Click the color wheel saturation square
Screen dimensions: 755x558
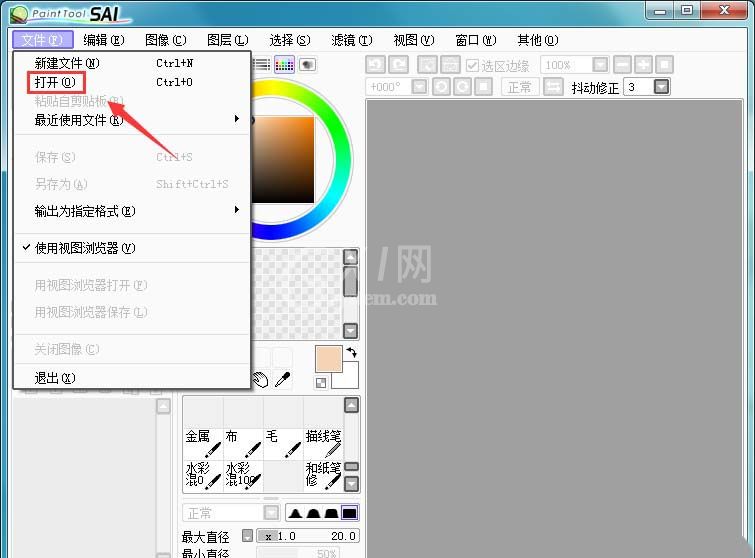point(283,160)
